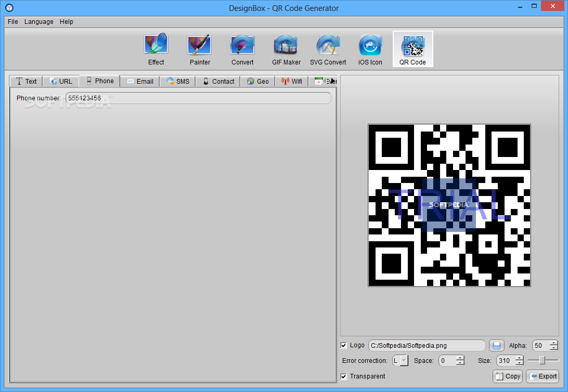Click the Alpha value field
Image resolution: width=568 pixels, height=392 pixels.
541,346
